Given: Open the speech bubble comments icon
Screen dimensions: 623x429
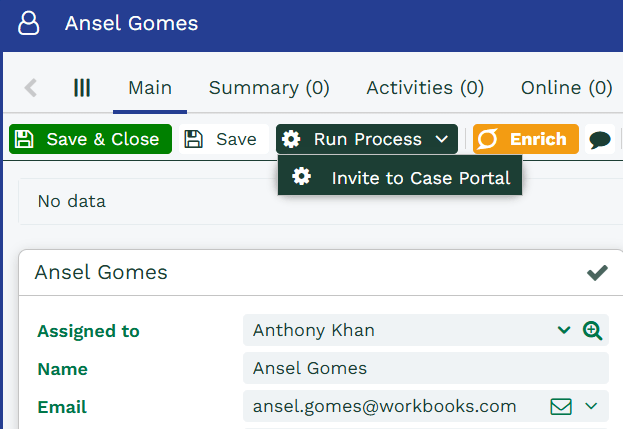Looking at the screenshot, I should [x=600, y=140].
